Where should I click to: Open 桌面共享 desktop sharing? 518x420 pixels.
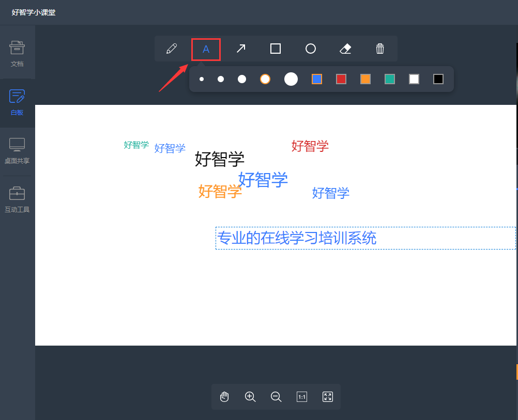tap(17, 151)
